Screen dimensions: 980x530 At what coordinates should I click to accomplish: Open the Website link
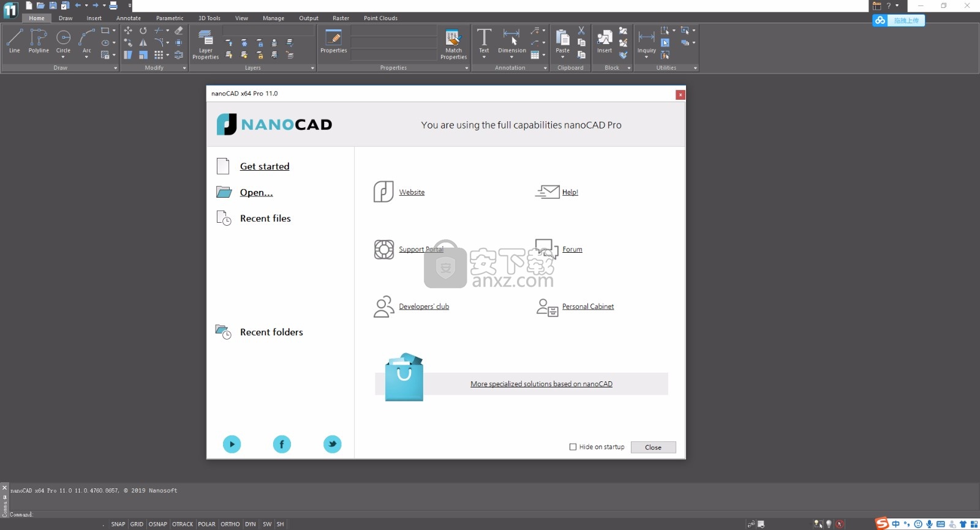coord(412,192)
